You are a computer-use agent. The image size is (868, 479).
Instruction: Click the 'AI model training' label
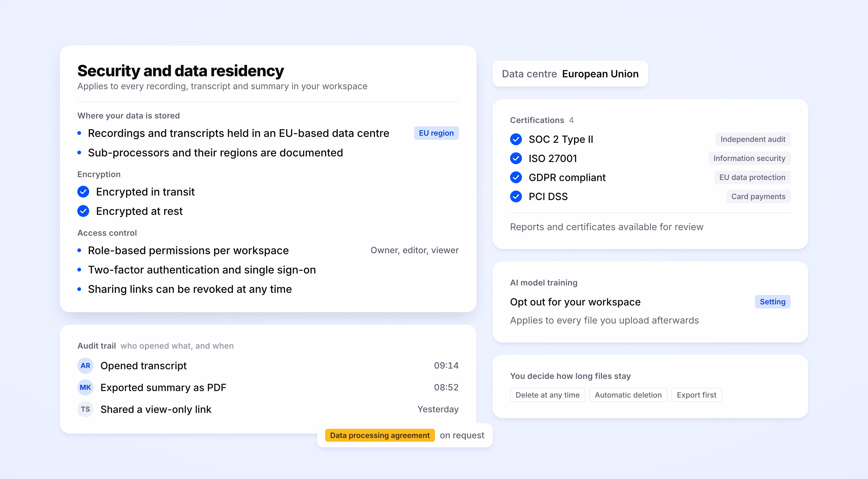pyautogui.click(x=544, y=283)
